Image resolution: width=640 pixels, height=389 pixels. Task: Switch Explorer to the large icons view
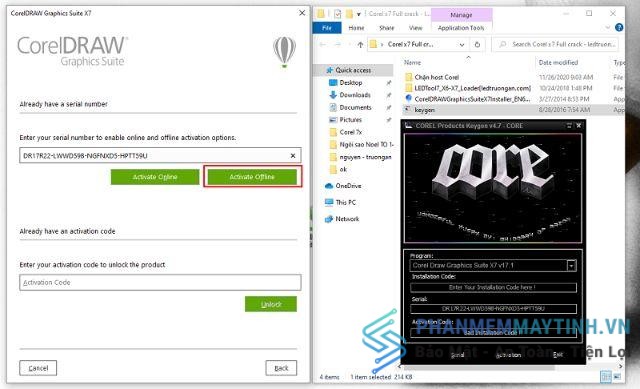(x=617, y=376)
